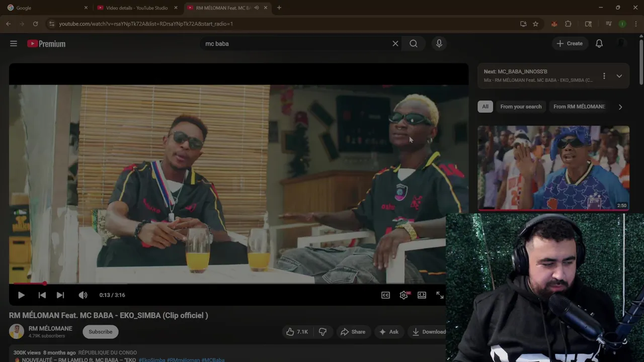644x362 pixels.
Task: Share the EKO_SIMBA video
Action: tap(353, 332)
